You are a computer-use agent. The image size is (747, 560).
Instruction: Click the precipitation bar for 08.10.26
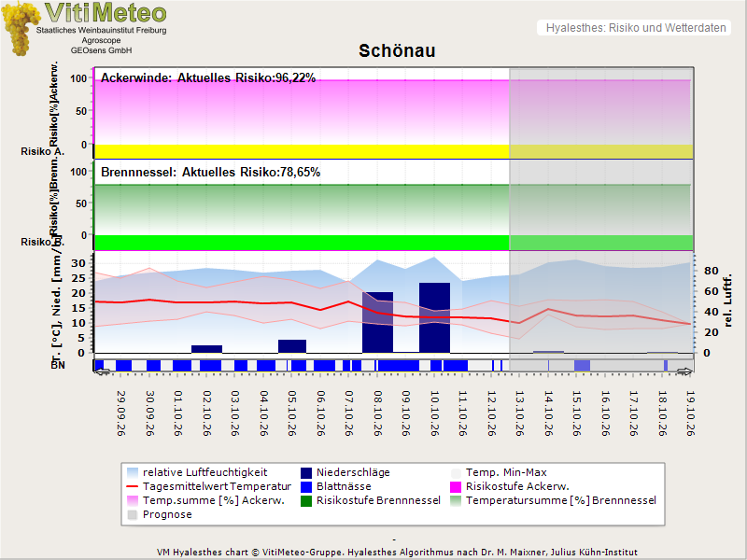[x=378, y=322]
